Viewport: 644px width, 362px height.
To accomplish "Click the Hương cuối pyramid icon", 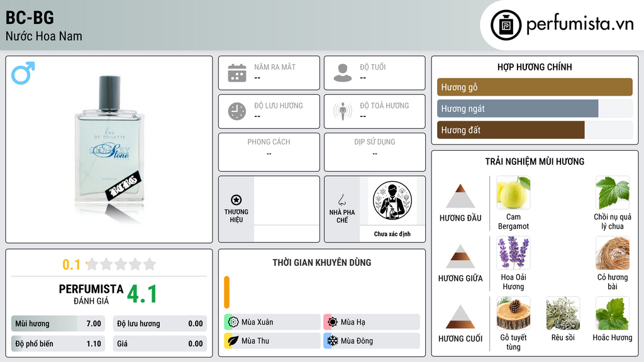I will pos(460,317).
